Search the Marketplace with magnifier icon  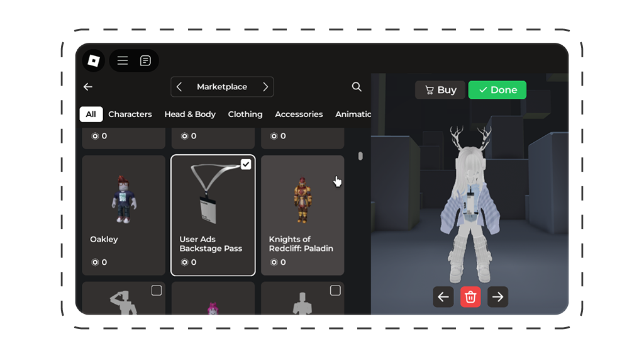357,87
